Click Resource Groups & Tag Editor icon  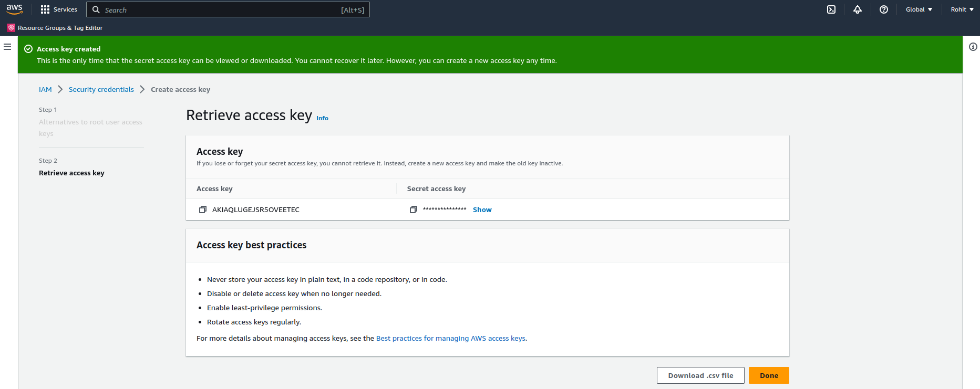point(11,28)
